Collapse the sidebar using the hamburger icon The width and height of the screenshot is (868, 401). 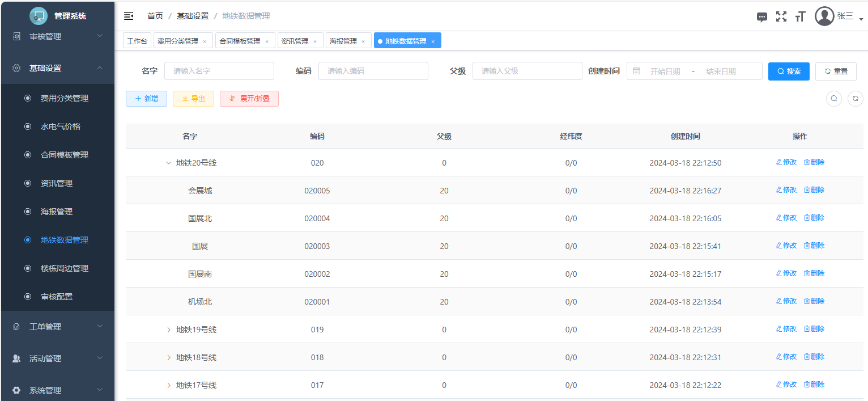click(x=129, y=16)
